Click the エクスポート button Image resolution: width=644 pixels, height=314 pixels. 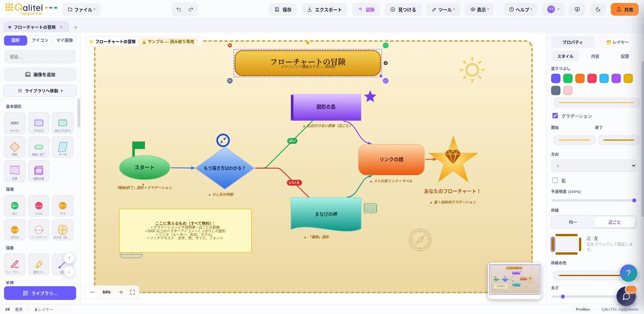tap(324, 9)
